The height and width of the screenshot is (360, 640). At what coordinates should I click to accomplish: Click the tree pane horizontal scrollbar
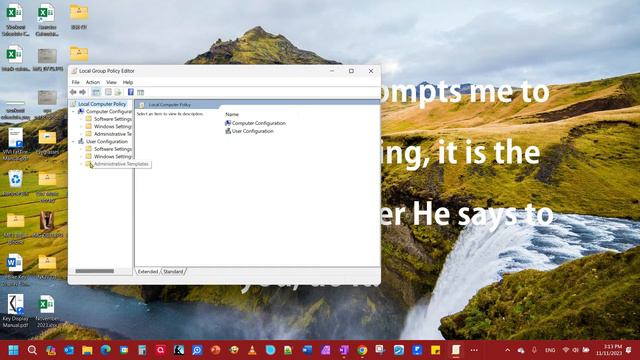coord(95,271)
